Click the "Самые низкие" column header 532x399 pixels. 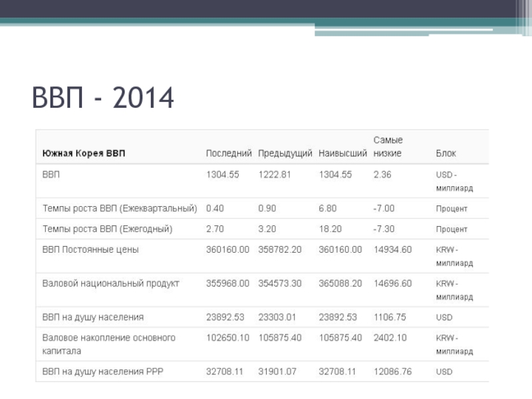pyautogui.click(x=388, y=147)
